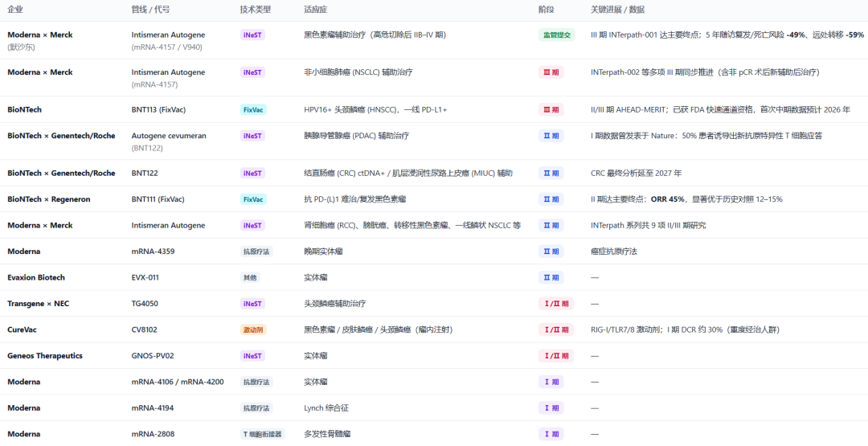Click the 激动剂 technology tag

point(253,329)
